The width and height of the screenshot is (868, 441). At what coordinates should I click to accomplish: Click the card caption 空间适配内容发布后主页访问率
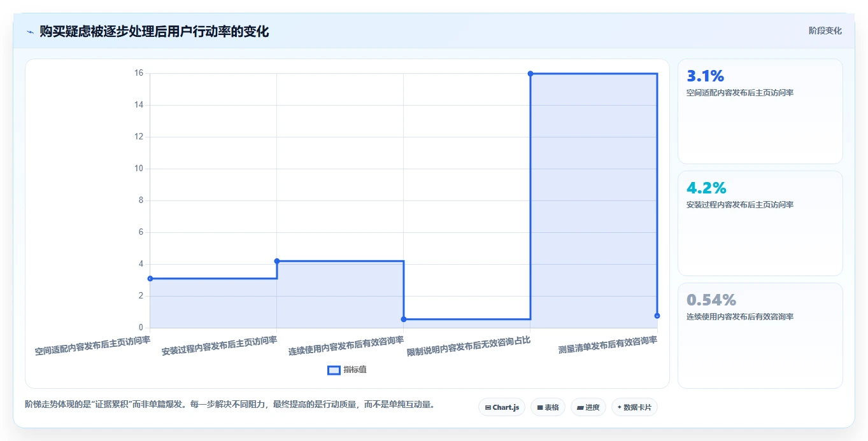pos(740,93)
